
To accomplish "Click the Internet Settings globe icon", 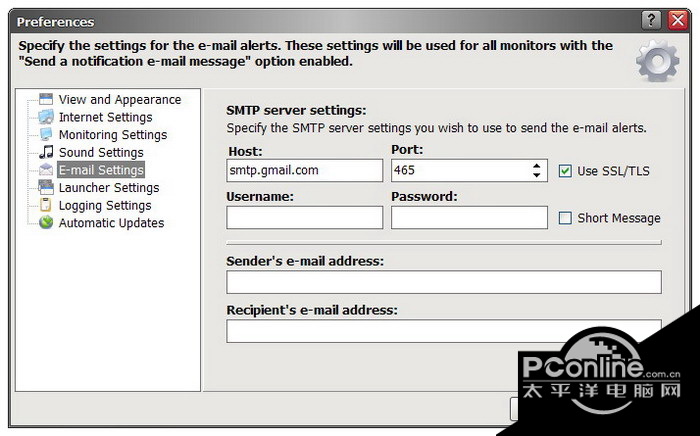I will point(46,117).
